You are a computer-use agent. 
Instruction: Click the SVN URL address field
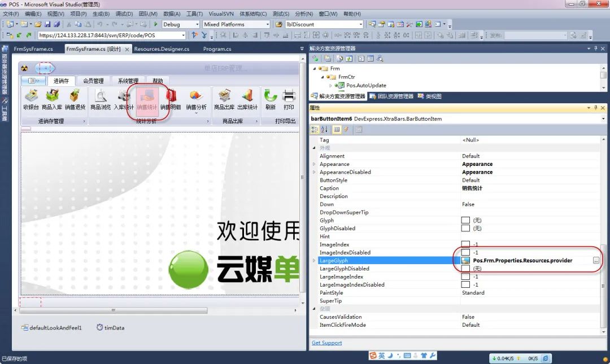pyautogui.click(x=112, y=36)
